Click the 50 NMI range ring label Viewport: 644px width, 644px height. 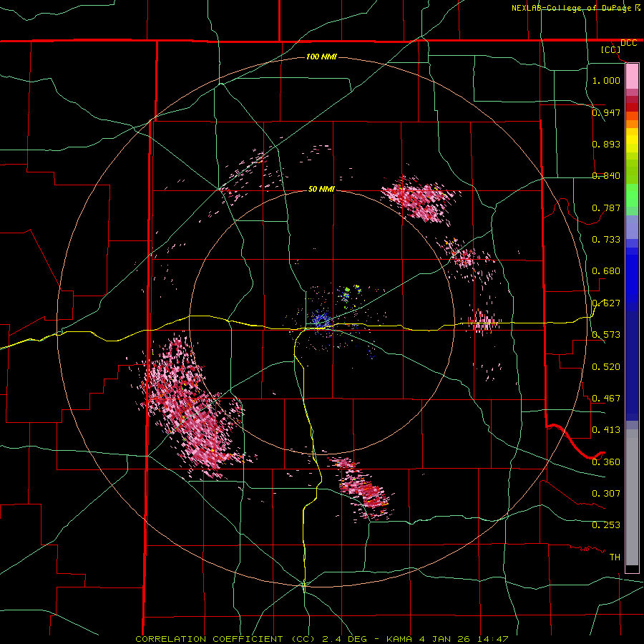(x=321, y=189)
